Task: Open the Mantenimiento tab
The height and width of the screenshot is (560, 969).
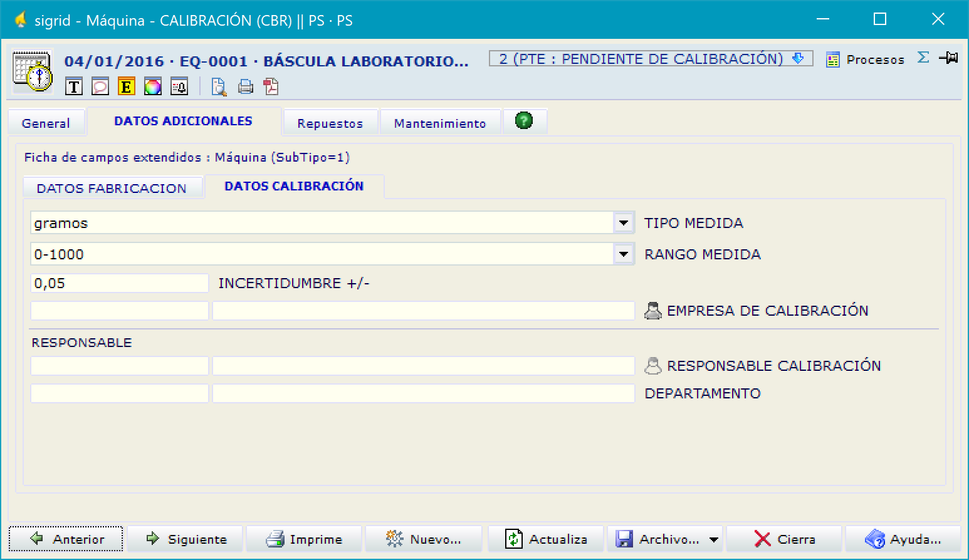Action: pos(439,123)
